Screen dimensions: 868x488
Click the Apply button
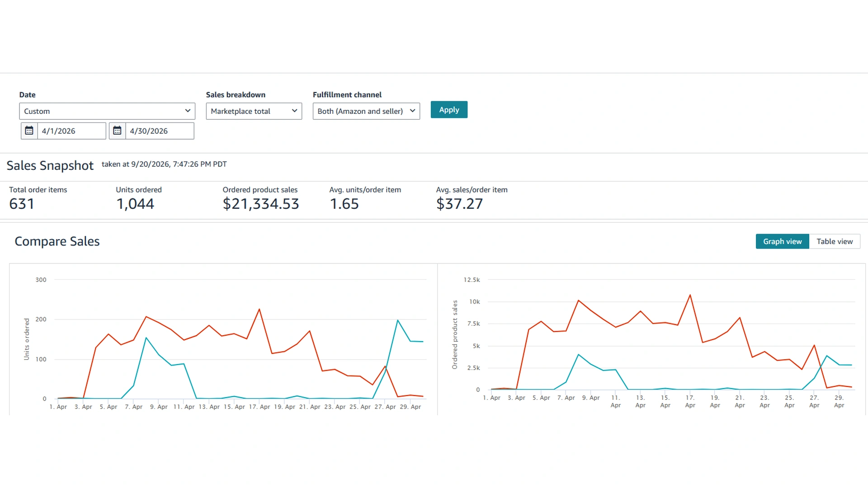(449, 110)
